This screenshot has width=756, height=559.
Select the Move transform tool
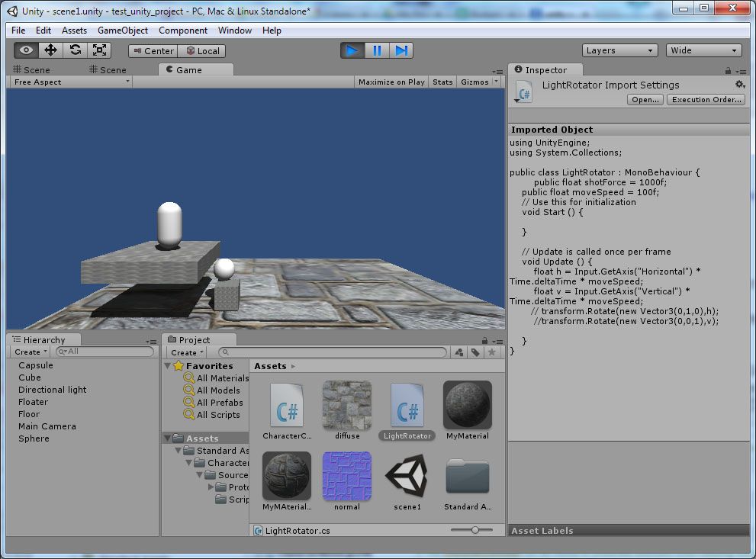pyautogui.click(x=50, y=50)
